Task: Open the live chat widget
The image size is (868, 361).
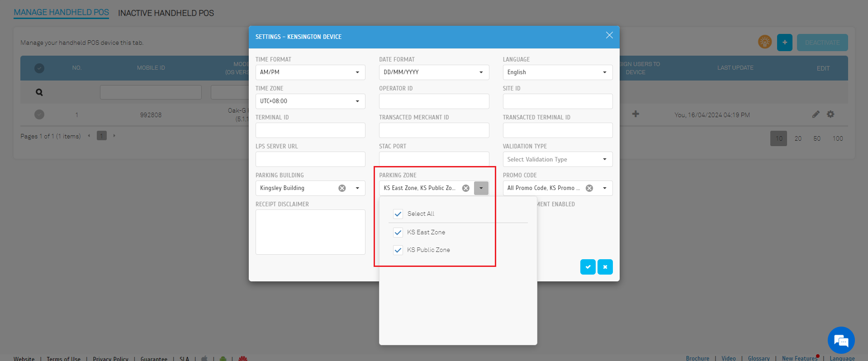Action: 840,340
